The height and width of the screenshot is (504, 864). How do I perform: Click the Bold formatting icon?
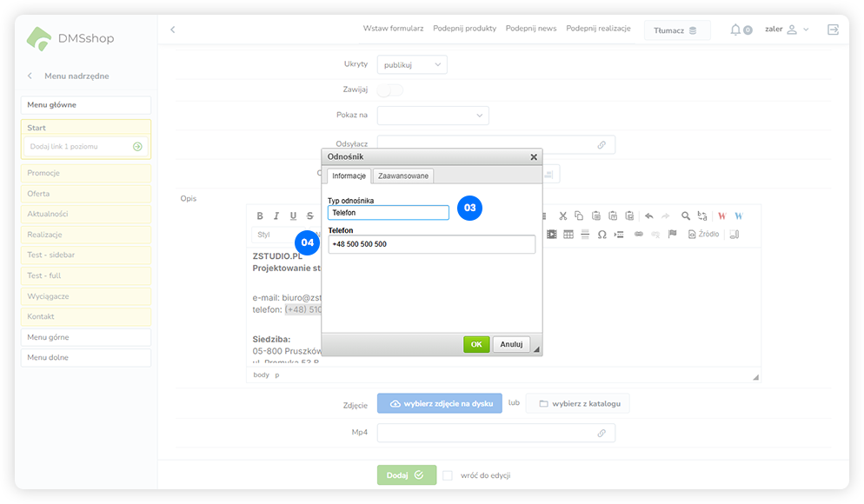[x=260, y=216]
